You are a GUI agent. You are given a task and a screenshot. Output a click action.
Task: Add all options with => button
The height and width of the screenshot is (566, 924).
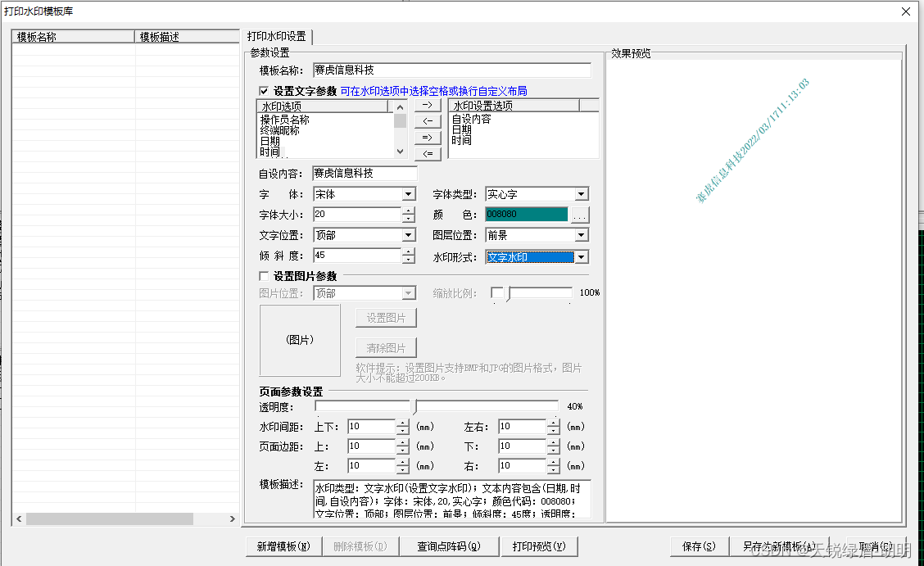pos(428,138)
